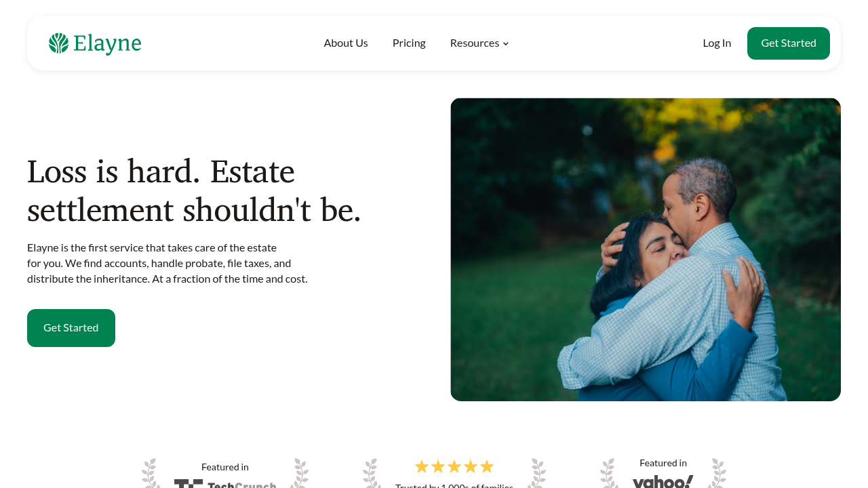Open the Log In link
The height and width of the screenshot is (488, 868).
coord(717,43)
